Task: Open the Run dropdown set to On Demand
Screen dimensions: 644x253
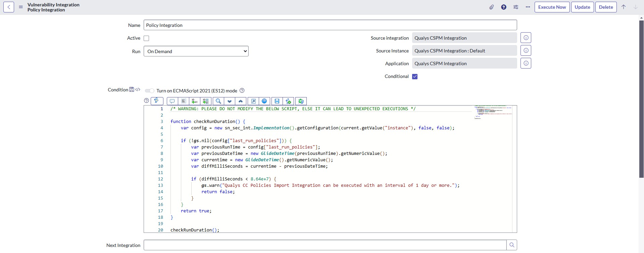Action: point(196,51)
